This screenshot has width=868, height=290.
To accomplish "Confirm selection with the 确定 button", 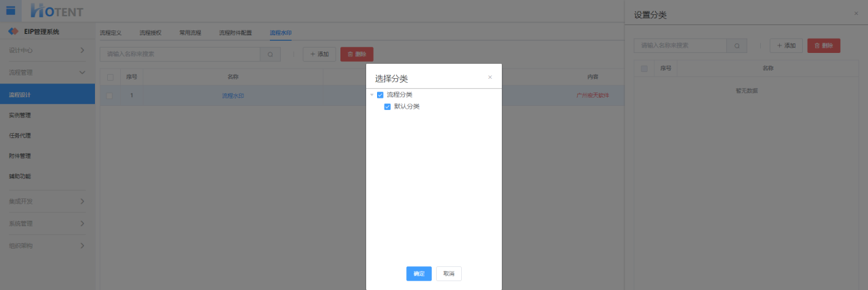I will click(x=418, y=274).
